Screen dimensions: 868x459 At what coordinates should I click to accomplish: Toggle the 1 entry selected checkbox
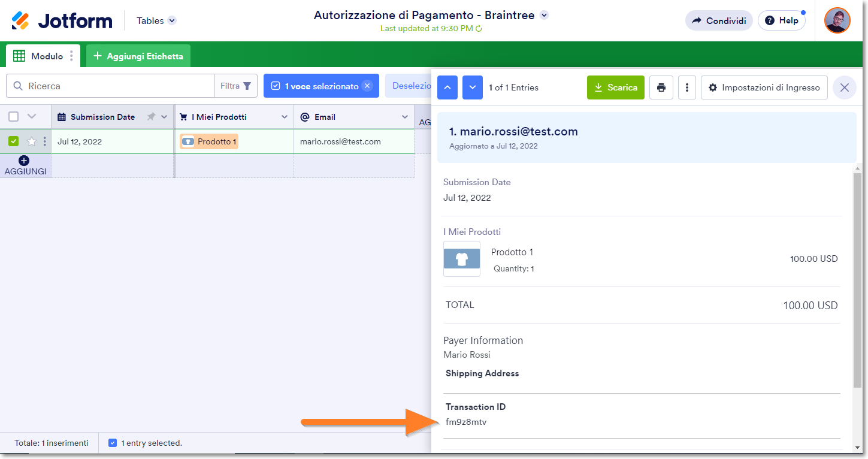coord(113,443)
